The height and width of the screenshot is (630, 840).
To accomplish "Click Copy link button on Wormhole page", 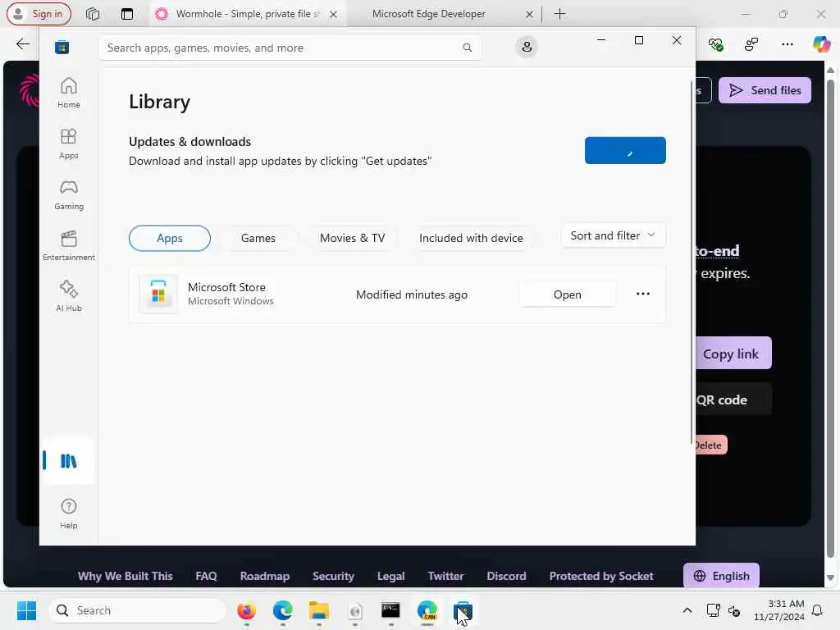I will click(733, 354).
